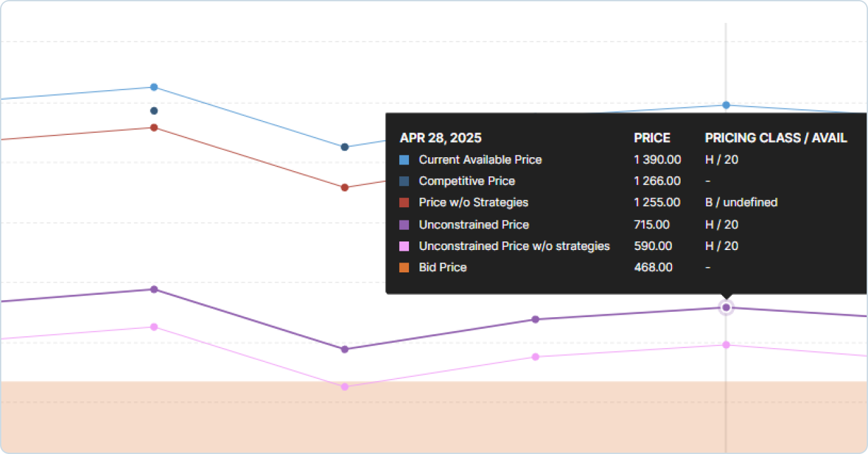
Task: Click the leftmost light blue data point
Action: (x=154, y=87)
